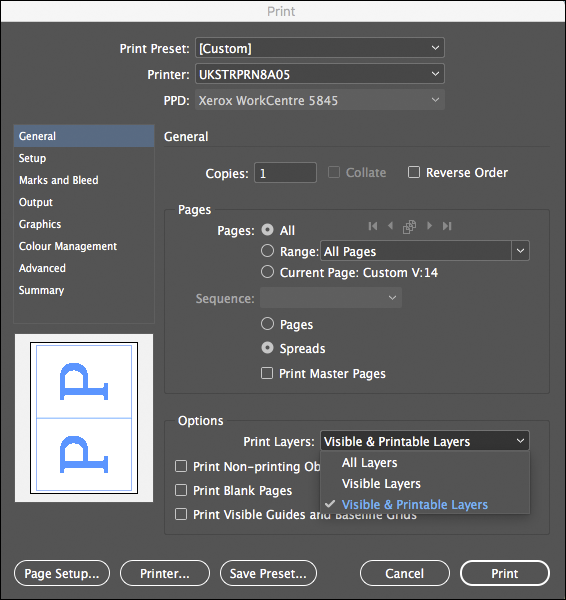
Task: Open the Sequence dropdown
Action: pos(331,298)
